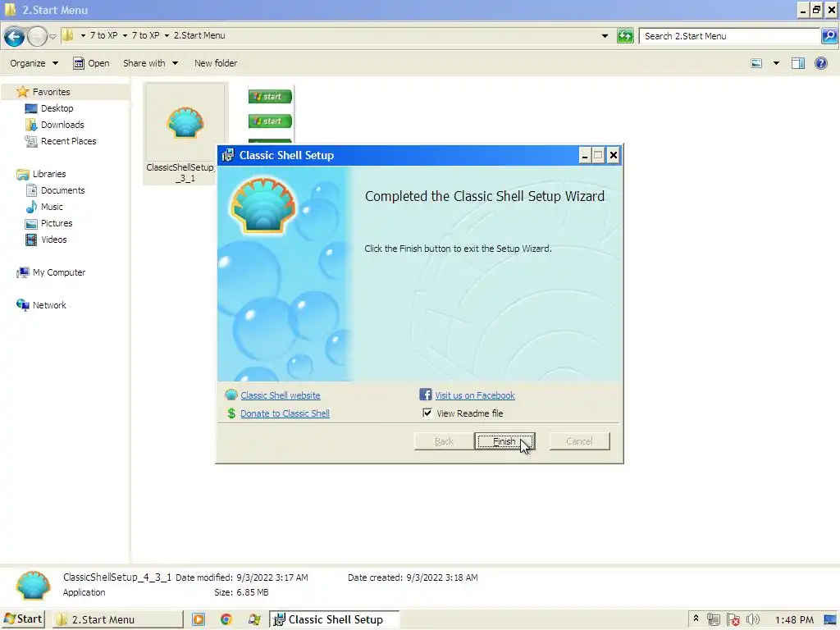Image resolution: width=840 pixels, height=630 pixels.
Task: Click the 2.Start Menu breadcrumb segment
Action: click(199, 35)
